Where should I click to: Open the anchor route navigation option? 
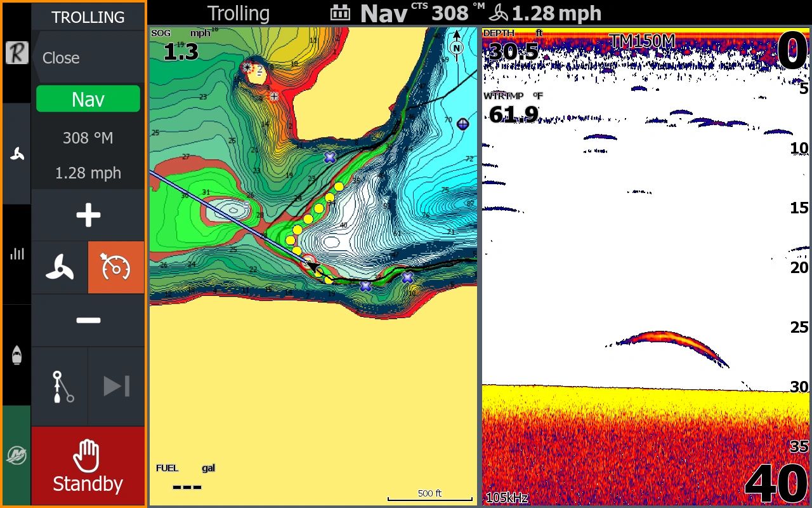coord(60,386)
